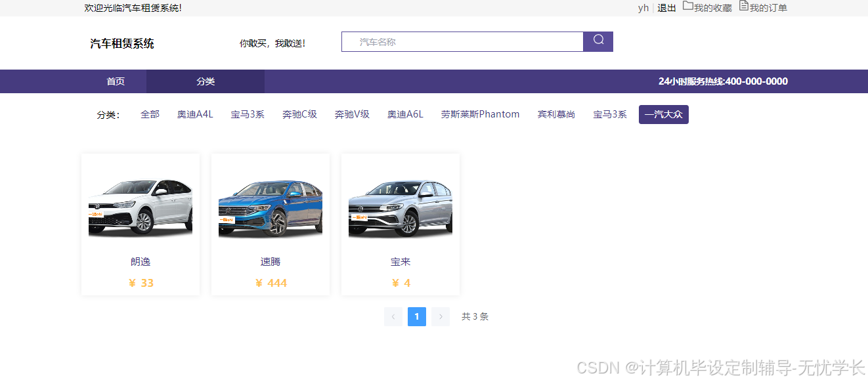Filter by 劳斯莱斯Phantom category
The width and height of the screenshot is (868, 382).
pyautogui.click(x=480, y=114)
